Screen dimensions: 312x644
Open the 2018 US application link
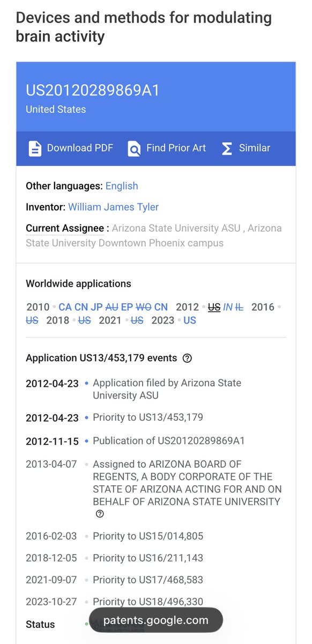[x=85, y=320]
